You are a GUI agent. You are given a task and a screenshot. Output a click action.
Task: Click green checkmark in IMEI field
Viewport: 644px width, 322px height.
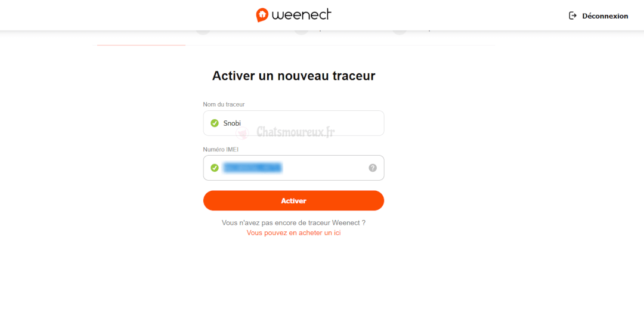(x=215, y=168)
